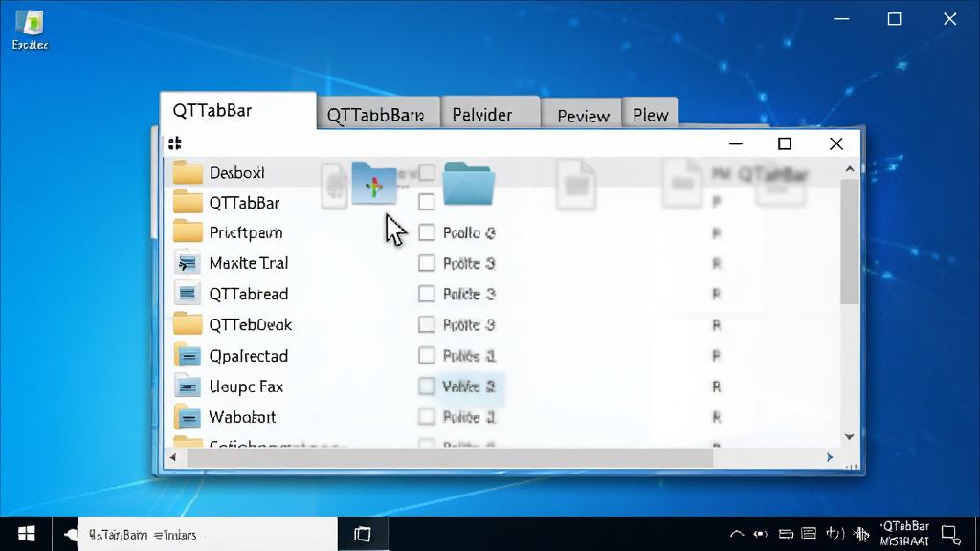Tick the checkbox in the QTTabBar row
Image resolution: width=980 pixels, height=551 pixels.
(x=426, y=202)
